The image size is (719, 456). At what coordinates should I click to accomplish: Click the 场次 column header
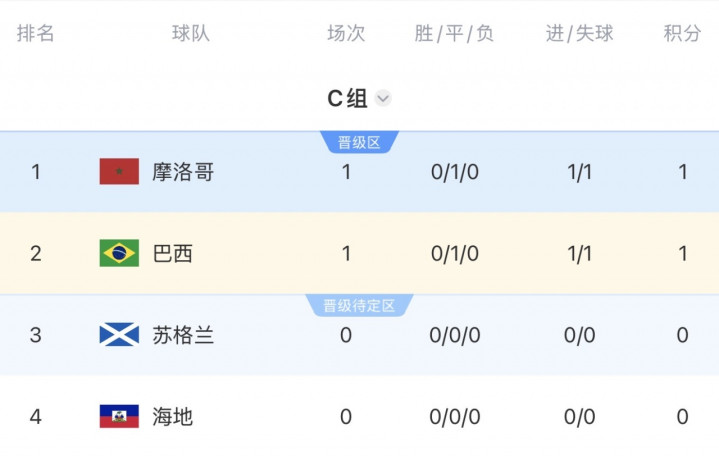(x=346, y=33)
